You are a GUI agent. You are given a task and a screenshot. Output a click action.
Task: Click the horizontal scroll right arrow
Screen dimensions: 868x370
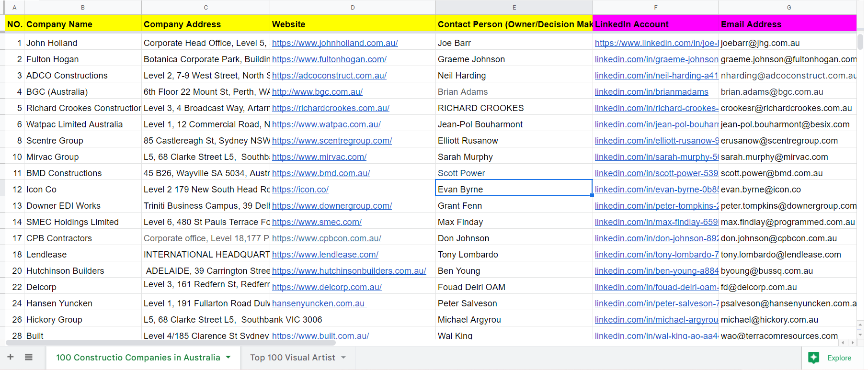852,343
